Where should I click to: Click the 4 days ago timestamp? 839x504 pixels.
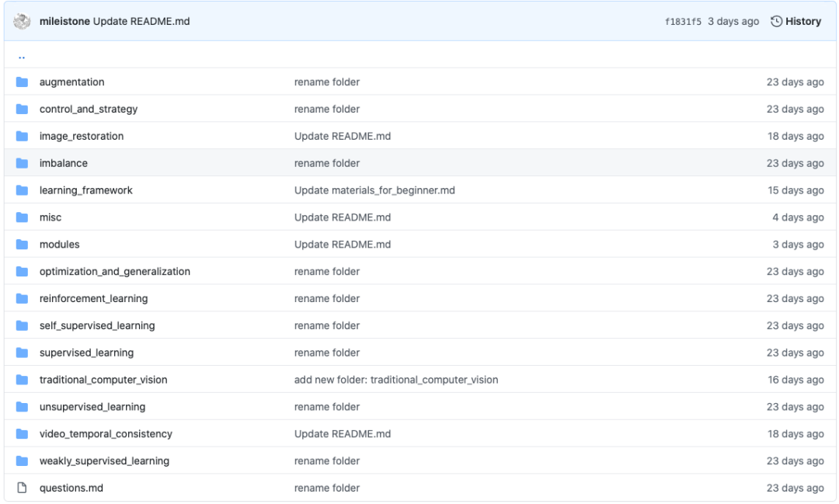point(798,217)
